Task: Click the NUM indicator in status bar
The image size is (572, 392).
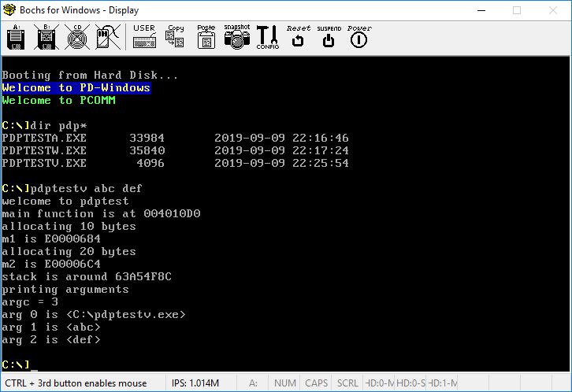Action: click(x=285, y=383)
